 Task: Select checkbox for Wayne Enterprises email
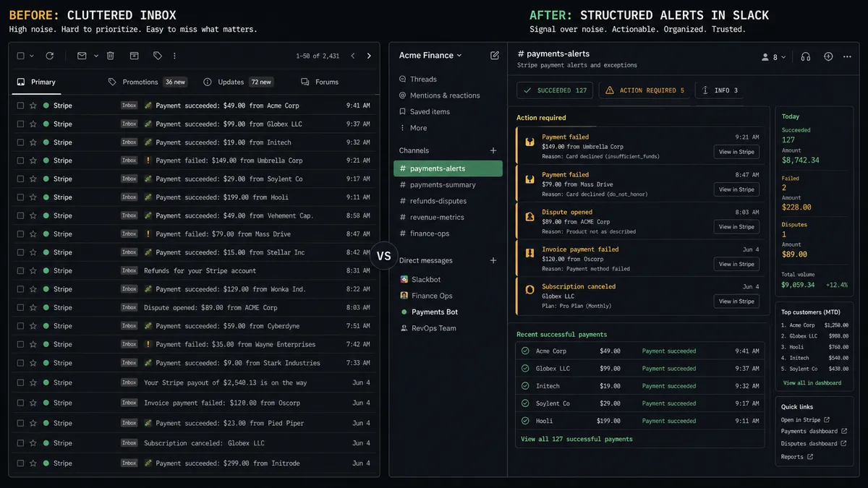[20, 344]
